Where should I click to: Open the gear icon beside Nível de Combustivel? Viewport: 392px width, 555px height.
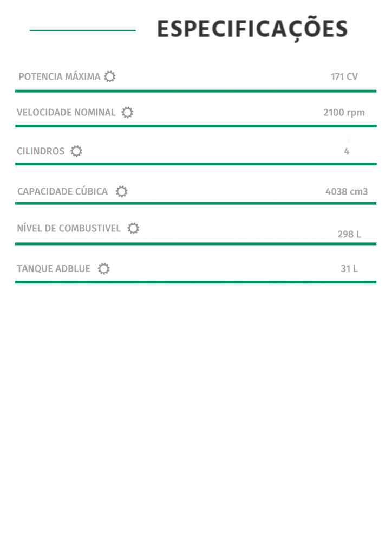click(x=133, y=228)
